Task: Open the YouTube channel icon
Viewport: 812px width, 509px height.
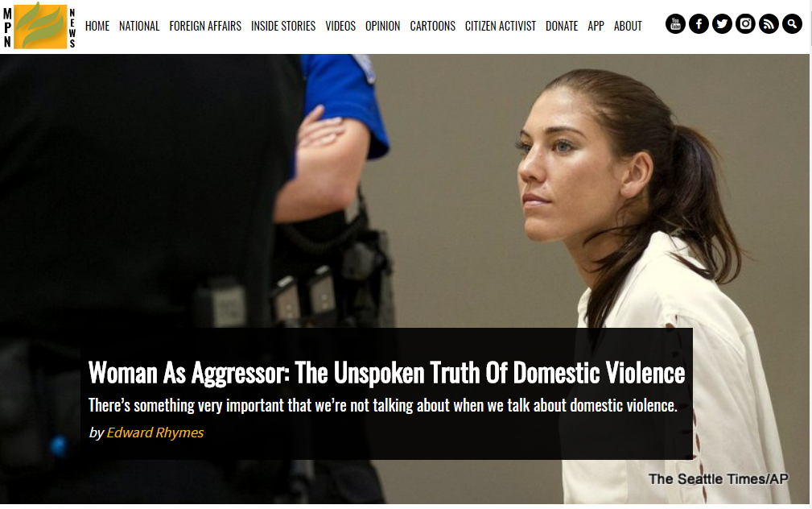Action: (x=675, y=24)
